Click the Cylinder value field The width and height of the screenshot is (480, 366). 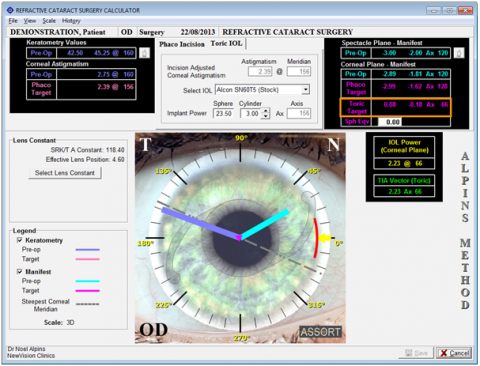point(251,113)
